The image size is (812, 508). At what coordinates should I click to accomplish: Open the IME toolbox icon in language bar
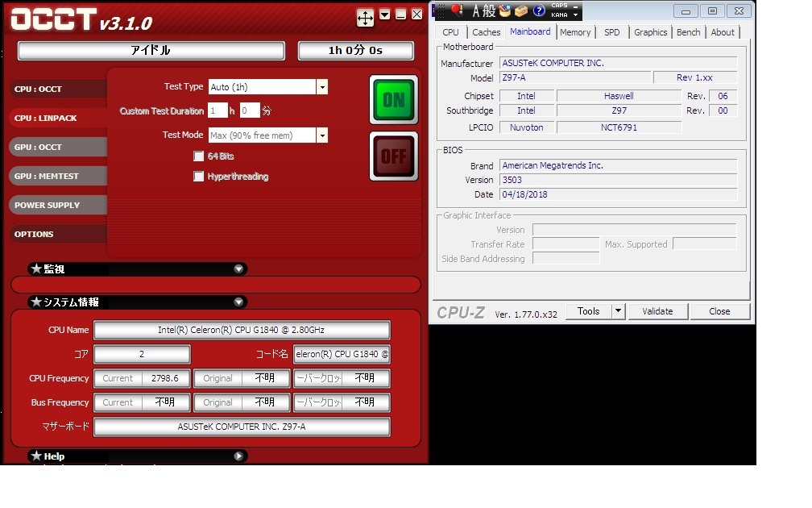521,10
